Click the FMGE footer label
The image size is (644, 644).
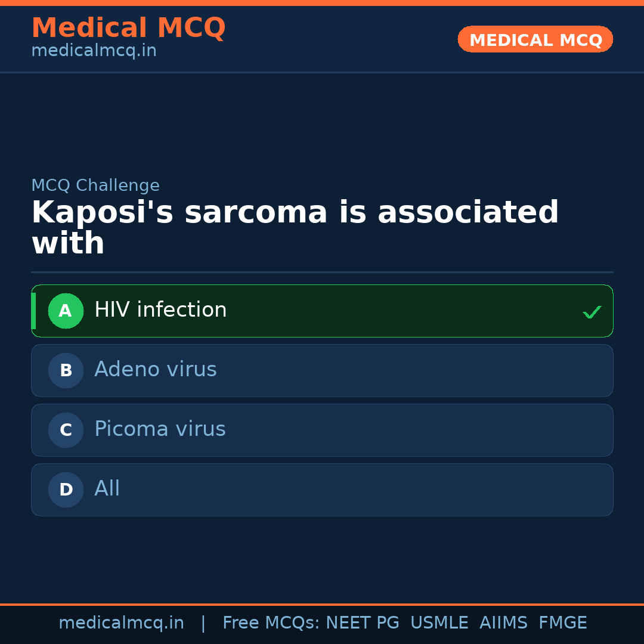tap(562, 623)
